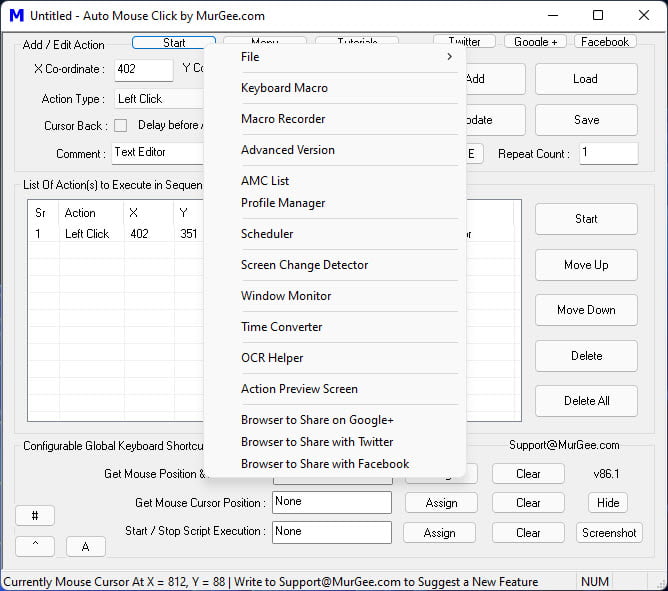The image size is (668, 591).
Task: Click the Repeat Count field
Action: 609,153
